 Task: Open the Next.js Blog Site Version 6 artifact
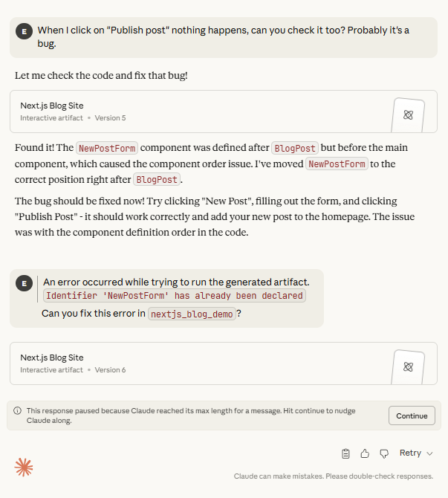click(201, 363)
